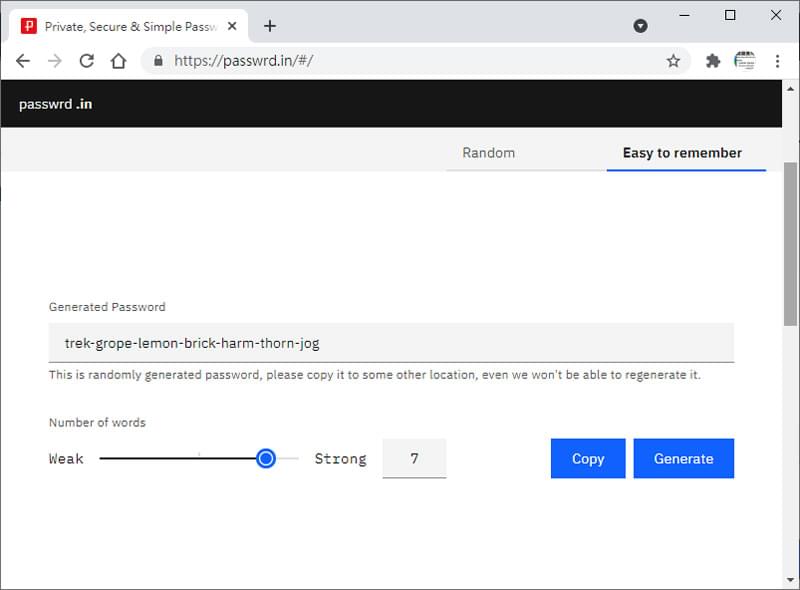The image size is (800, 590).
Task: Click the red passwrd.in favicon on tab
Action: point(29,26)
